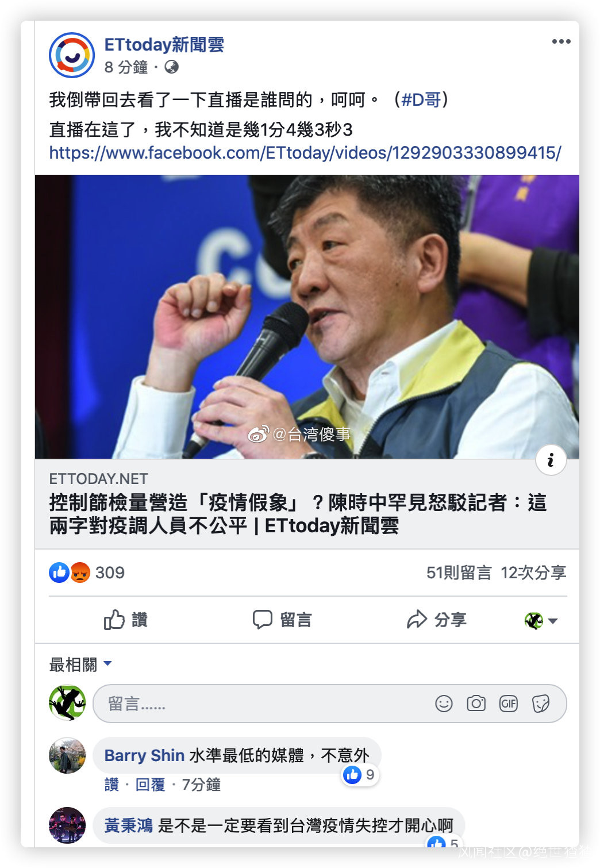Open the emoji picker in the comment box
This screenshot has width=600, height=868.
click(444, 704)
